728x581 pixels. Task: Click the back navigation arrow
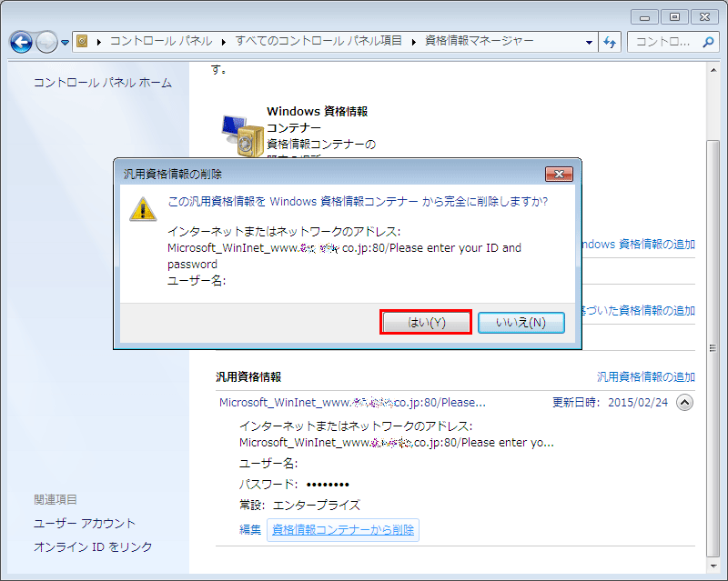[x=22, y=42]
